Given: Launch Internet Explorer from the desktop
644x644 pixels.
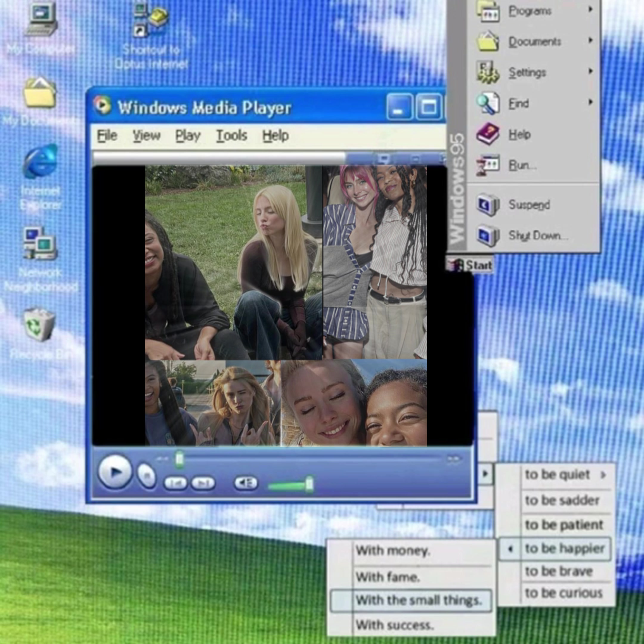Looking at the screenshot, I should pos(41,161).
